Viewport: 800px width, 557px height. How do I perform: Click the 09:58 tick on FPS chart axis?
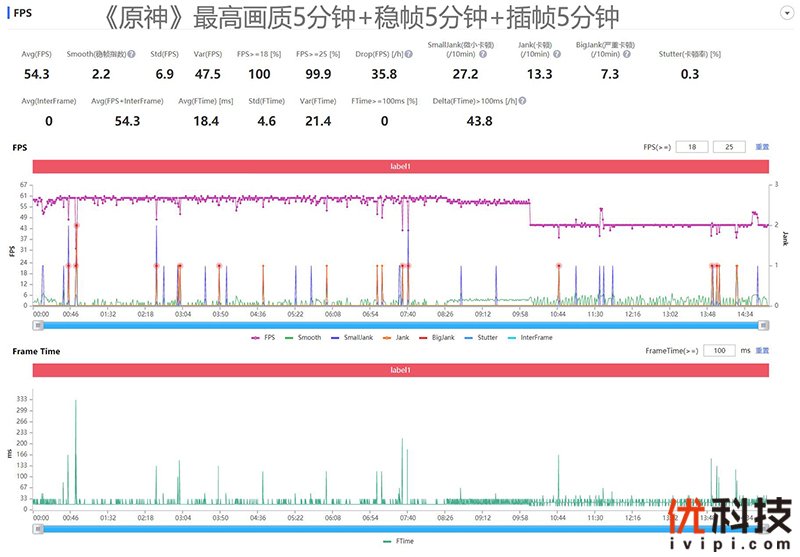pos(520,314)
